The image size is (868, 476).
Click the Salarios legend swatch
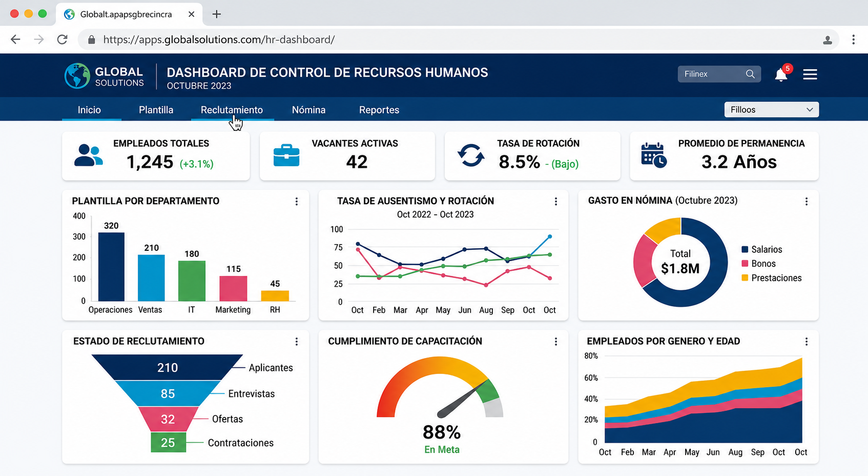(x=745, y=249)
